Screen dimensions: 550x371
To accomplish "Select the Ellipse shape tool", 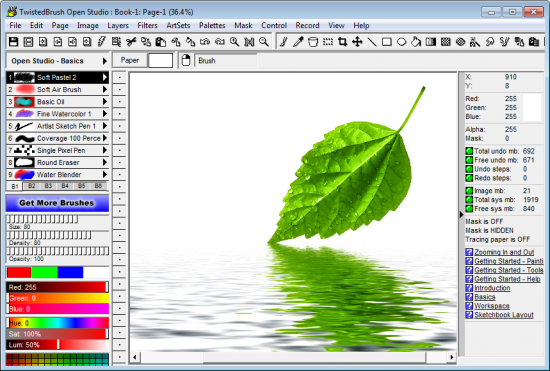I will click(402, 42).
